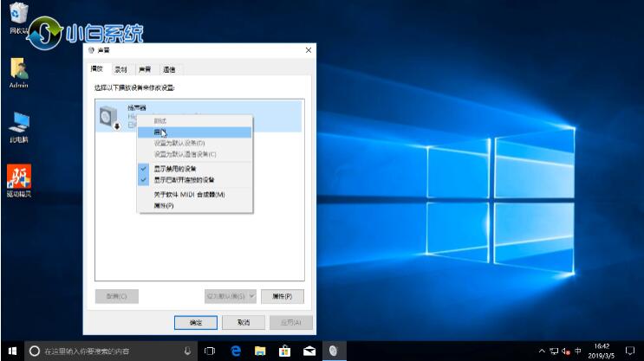Click the 配置(C) button
644x361 pixels.
point(117,296)
